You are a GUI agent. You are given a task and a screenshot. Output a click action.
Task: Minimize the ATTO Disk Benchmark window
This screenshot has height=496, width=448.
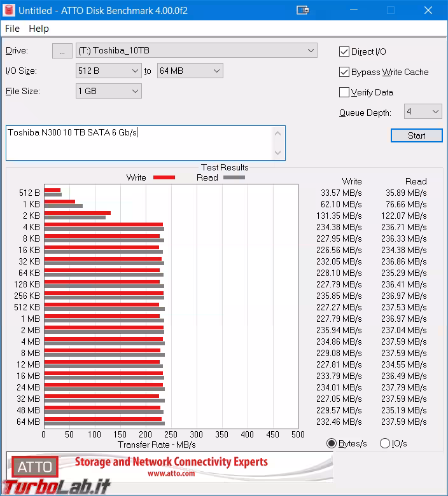[354, 10]
